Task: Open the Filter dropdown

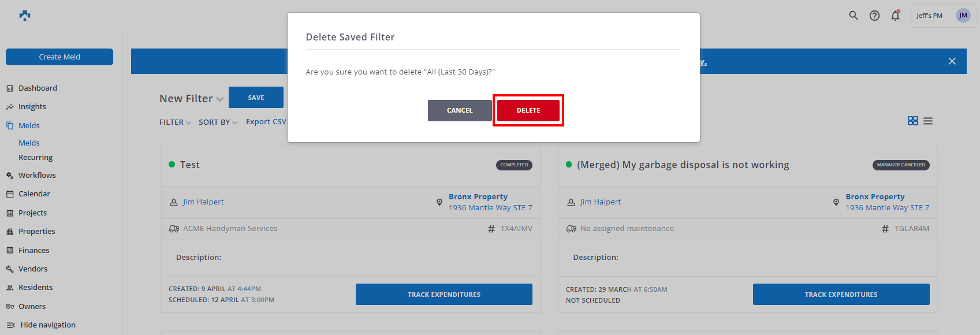Action: tap(175, 122)
